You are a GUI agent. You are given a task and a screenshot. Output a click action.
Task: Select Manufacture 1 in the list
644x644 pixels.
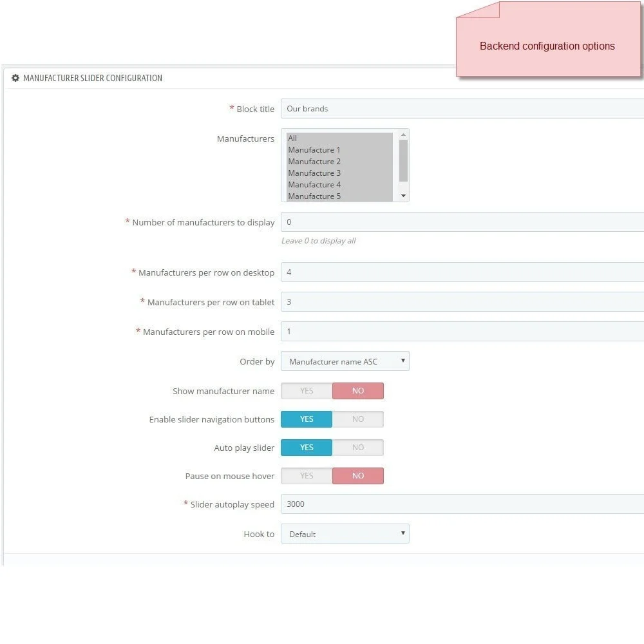(339, 150)
